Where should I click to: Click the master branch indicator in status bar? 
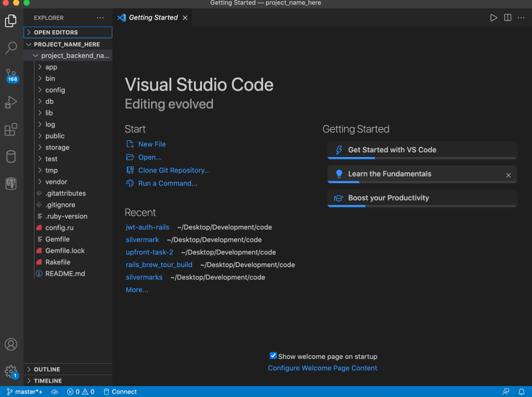point(25,392)
